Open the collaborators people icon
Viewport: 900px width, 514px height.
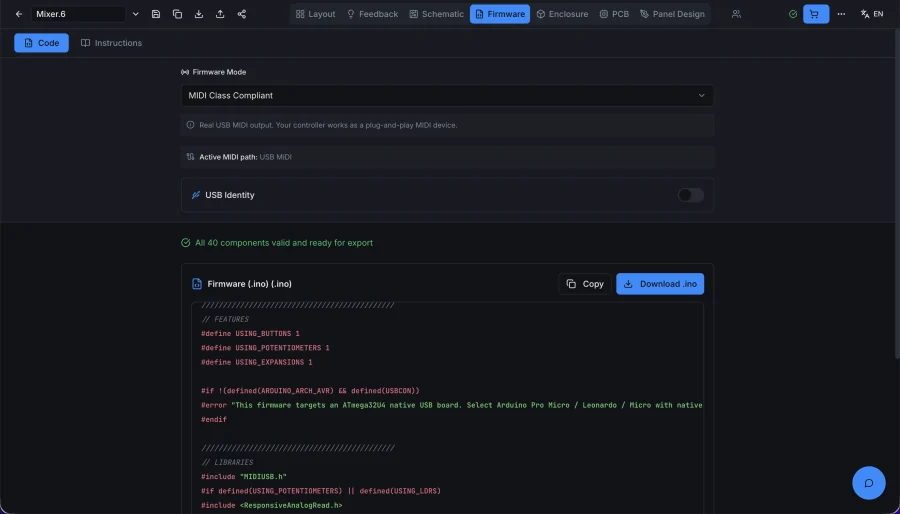pos(736,14)
